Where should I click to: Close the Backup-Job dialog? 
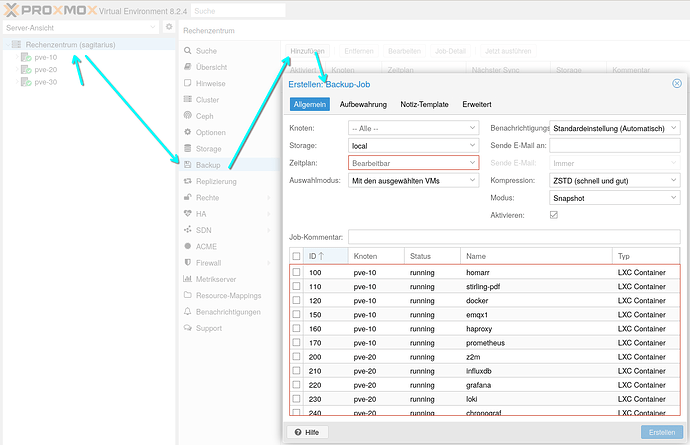point(677,84)
